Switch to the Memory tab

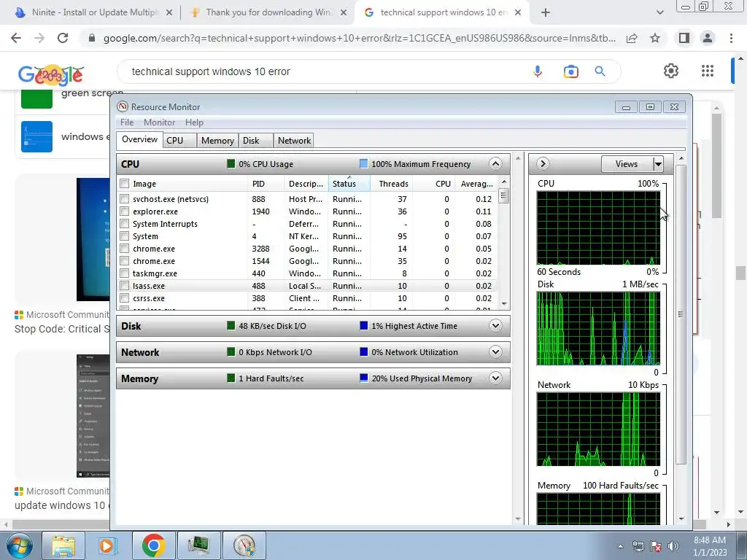(x=217, y=141)
